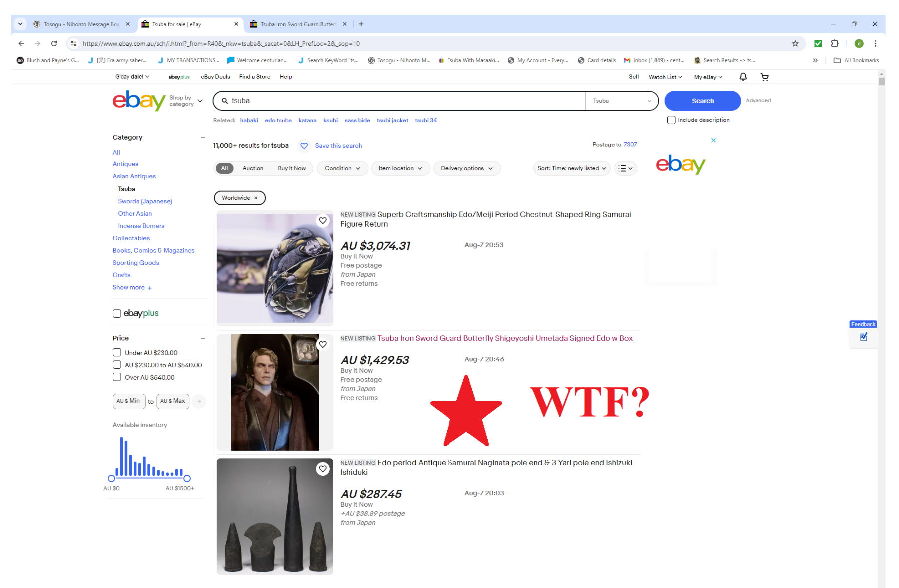This screenshot has width=899, height=588.
Task: Click the right handle of price range slider
Action: click(187, 478)
